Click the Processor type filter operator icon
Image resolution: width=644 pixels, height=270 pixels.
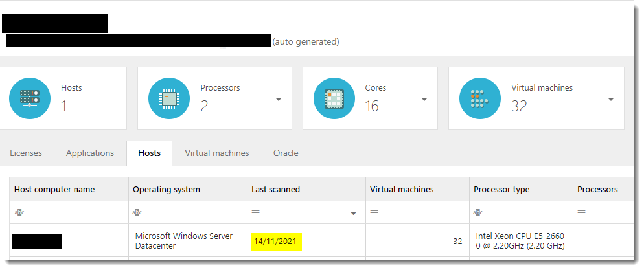(479, 212)
